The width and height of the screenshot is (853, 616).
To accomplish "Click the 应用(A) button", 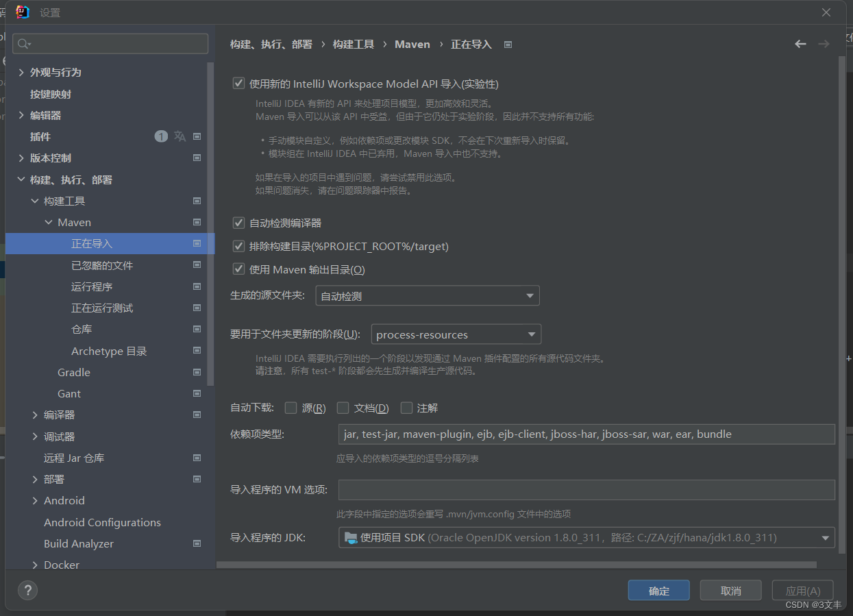I will click(803, 591).
